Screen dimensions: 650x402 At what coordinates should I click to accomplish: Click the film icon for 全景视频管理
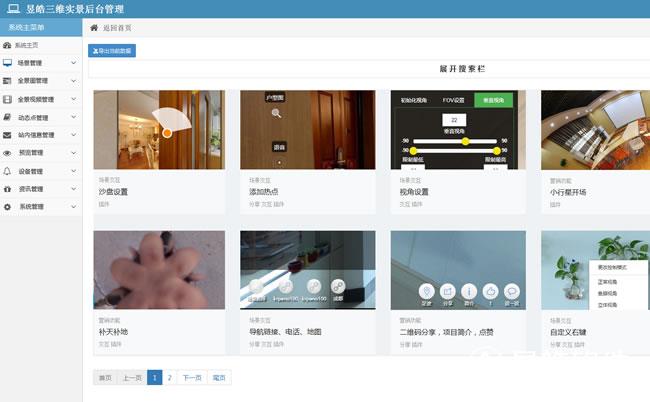(8, 99)
